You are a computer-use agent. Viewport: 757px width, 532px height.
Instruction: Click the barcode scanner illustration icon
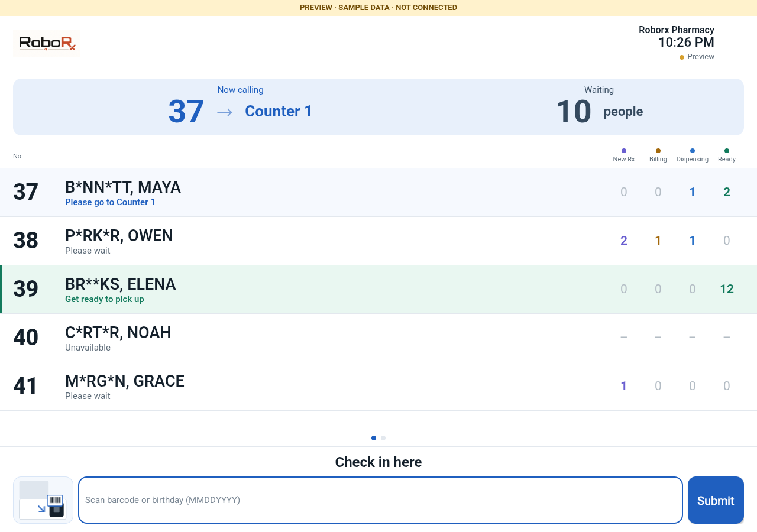pos(43,500)
